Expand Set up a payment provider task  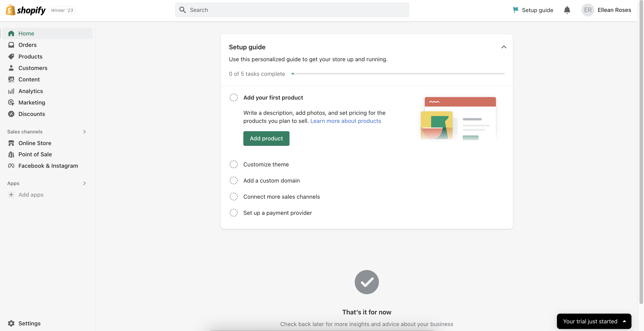tap(277, 213)
